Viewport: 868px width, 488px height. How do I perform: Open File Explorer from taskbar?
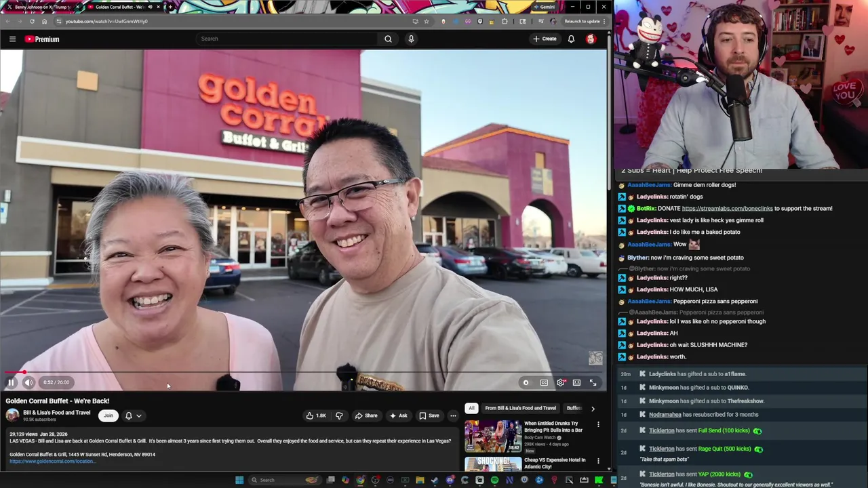point(420,480)
